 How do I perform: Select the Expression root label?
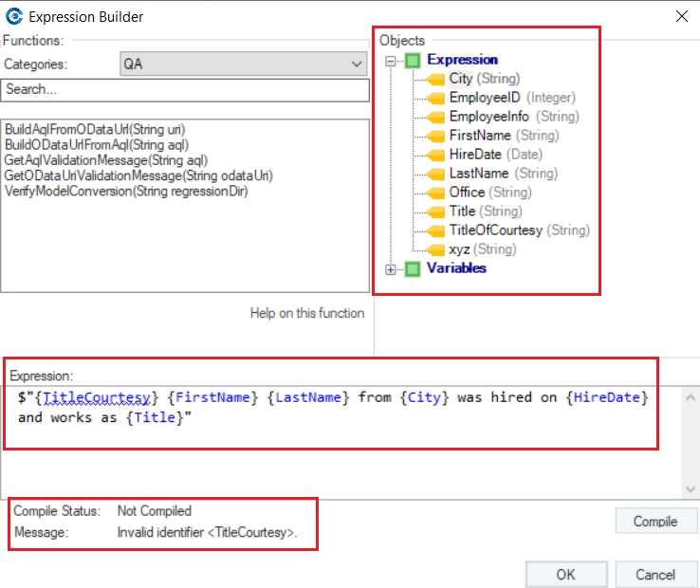click(463, 60)
